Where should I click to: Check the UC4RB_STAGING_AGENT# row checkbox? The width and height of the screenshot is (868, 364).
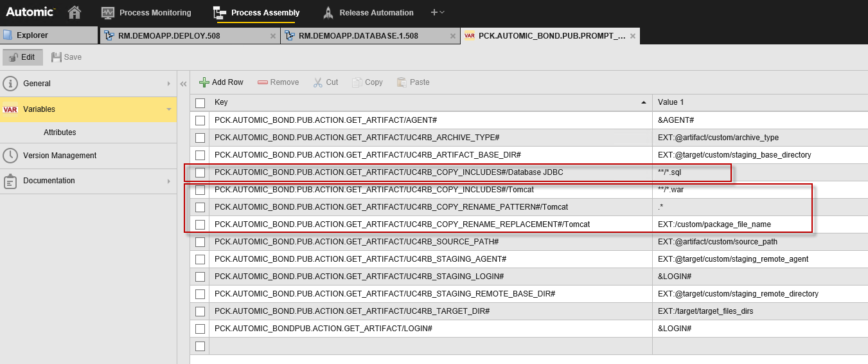(x=200, y=259)
